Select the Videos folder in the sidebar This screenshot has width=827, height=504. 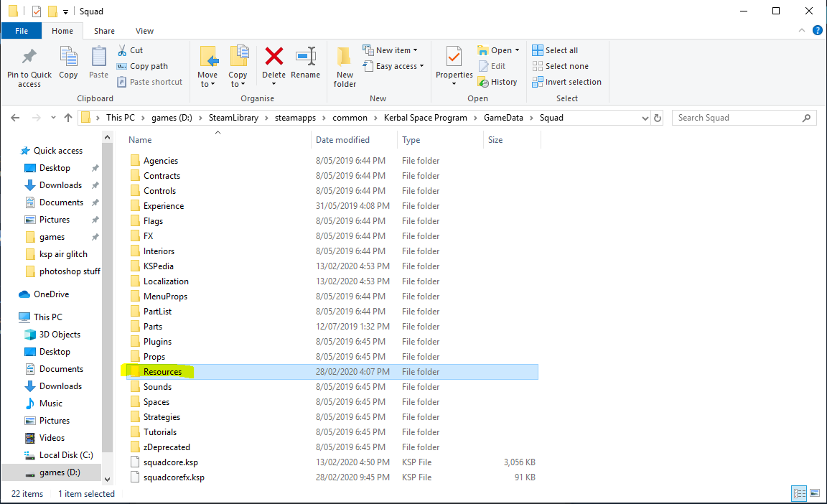click(45, 437)
